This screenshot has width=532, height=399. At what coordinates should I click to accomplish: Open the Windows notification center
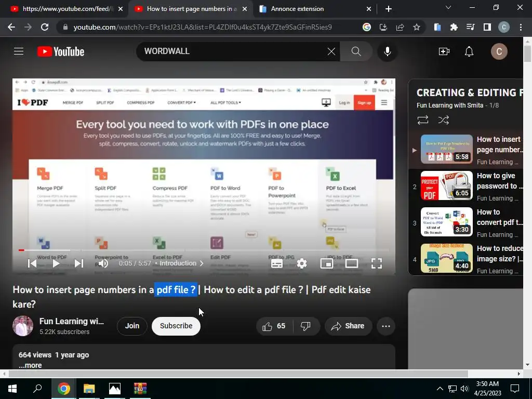point(515,388)
